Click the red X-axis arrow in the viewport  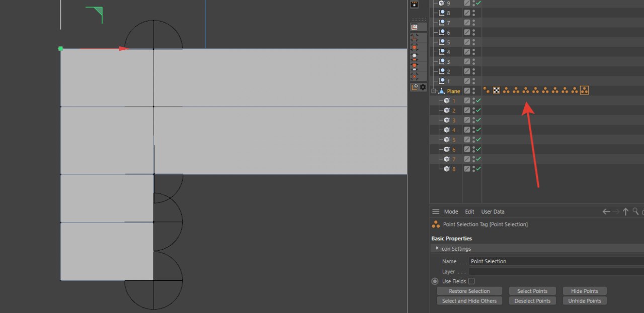(x=124, y=49)
